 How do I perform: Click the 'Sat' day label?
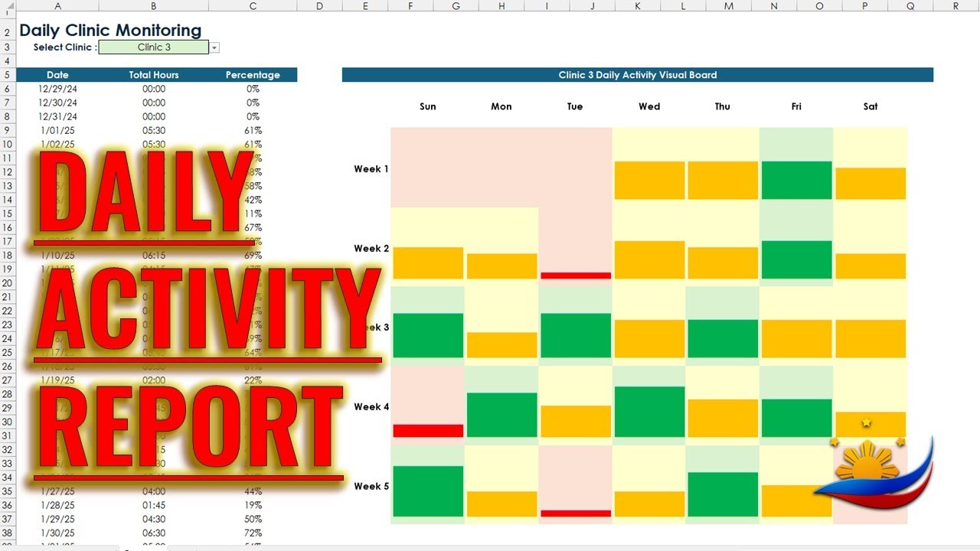[871, 106]
